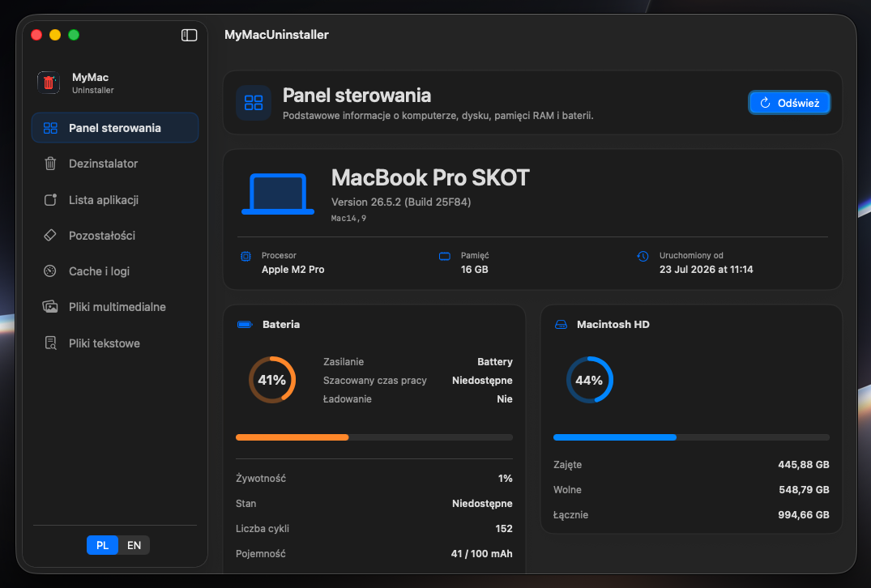Click the 41% battery ring gauge
Viewport: 871px width, 588px height.
point(272,380)
